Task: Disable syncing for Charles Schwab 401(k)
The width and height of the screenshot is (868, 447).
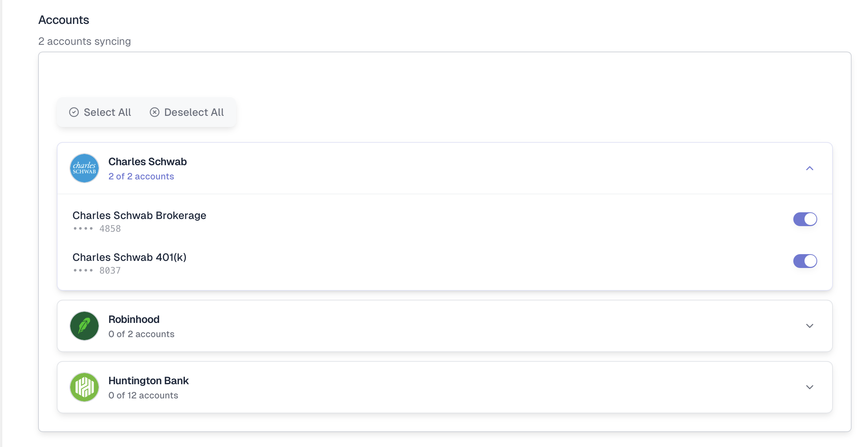Action: [x=805, y=261]
